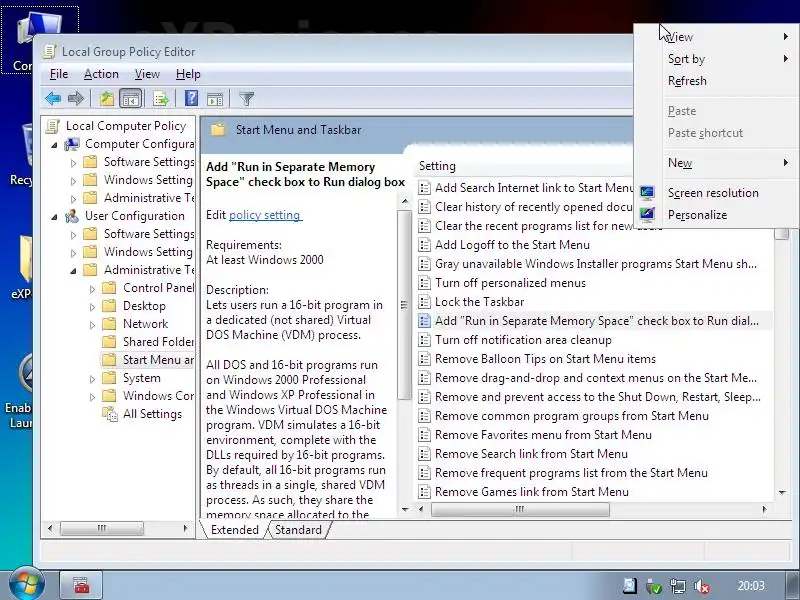Click the icon beside Add Logoff to the Start Menu
The image size is (800, 600).
424,245
